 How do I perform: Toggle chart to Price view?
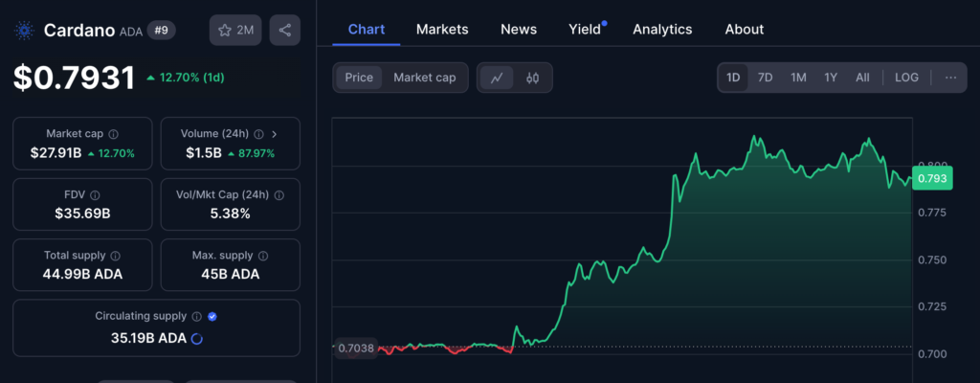(359, 78)
